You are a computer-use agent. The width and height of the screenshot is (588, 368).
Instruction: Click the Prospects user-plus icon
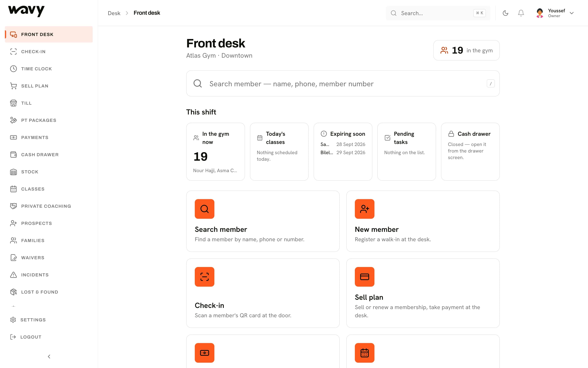pyautogui.click(x=13, y=223)
